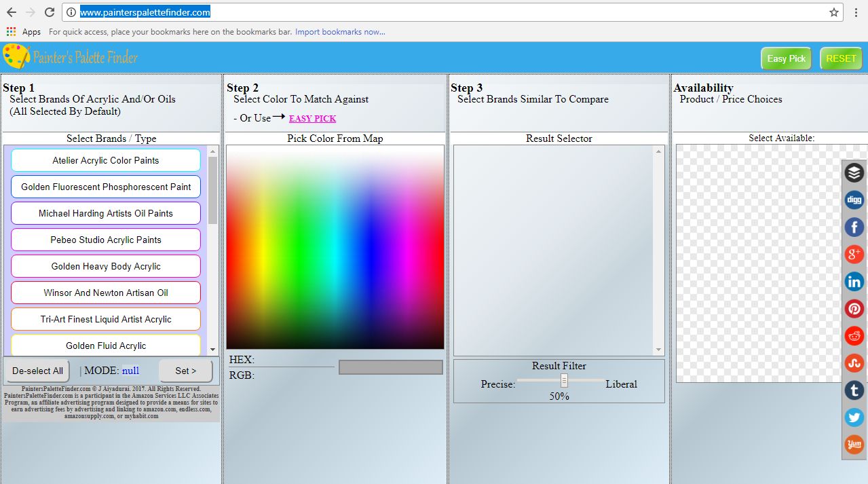The image size is (868, 484).
Task: Share page on LinkedIn
Action: tap(854, 281)
